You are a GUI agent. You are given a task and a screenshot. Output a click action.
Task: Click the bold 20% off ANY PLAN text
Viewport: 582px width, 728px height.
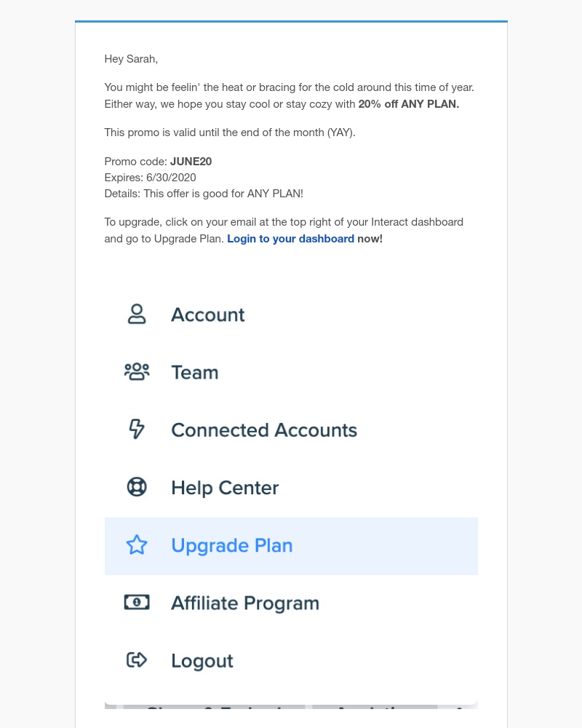tap(408, 104)
